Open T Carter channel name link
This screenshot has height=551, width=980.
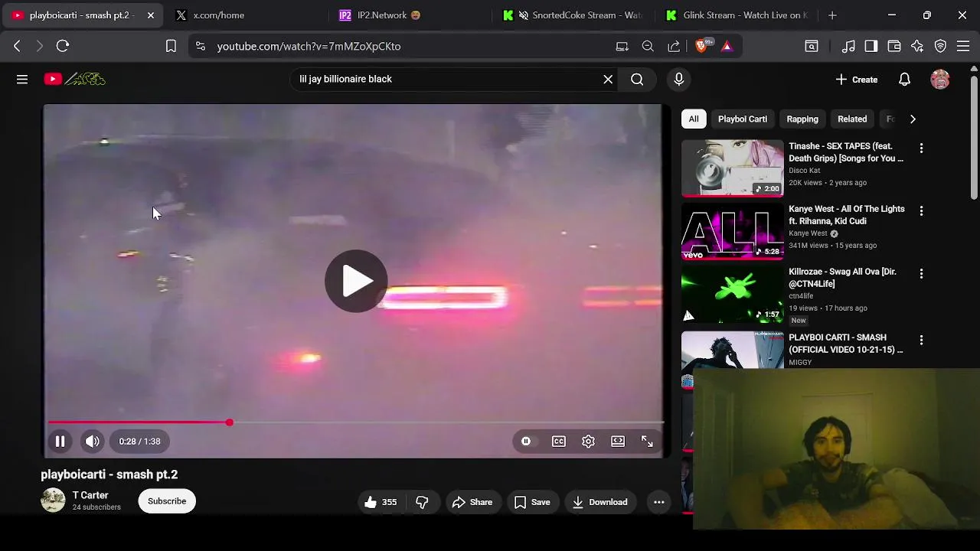[90, 495]
